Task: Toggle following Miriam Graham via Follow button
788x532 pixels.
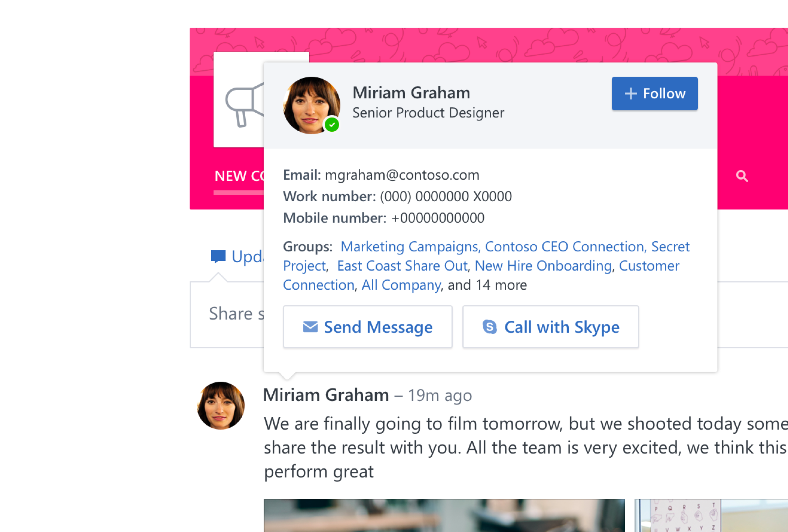Action: 655,94
